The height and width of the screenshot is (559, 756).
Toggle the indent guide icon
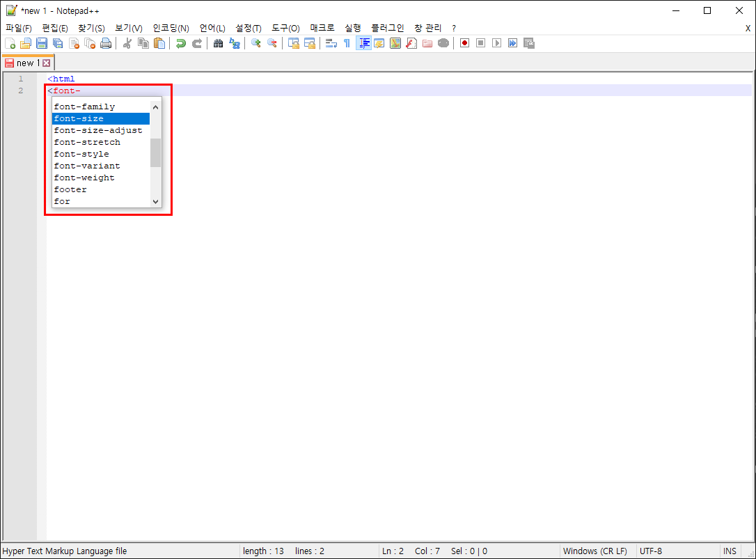tap(363, 43)
